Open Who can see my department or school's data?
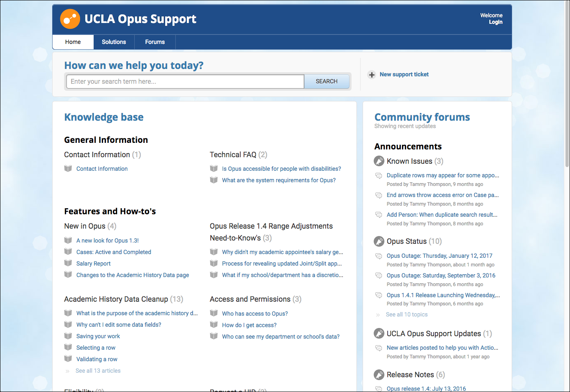This screenshot has height=392, width=570. [x=281, y=337]
